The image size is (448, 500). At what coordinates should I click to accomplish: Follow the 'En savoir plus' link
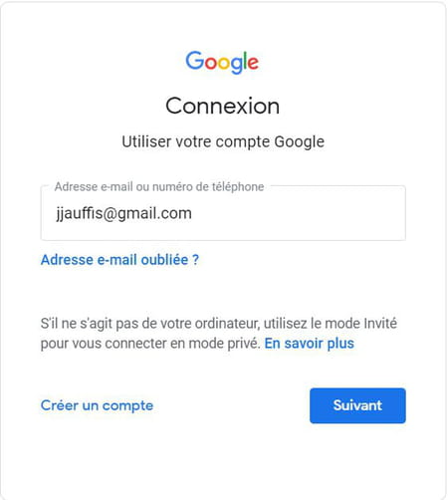(310, 344)
